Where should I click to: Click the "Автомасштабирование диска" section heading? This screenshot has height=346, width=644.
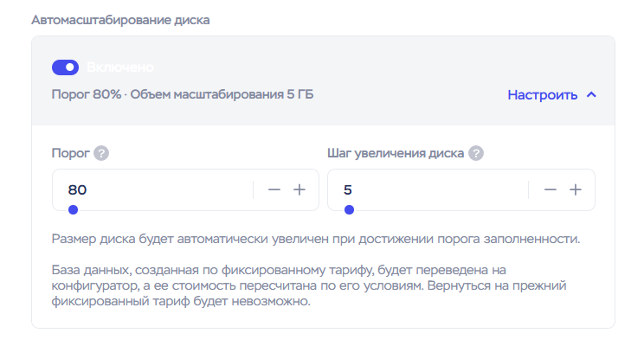tap(120, 19)
